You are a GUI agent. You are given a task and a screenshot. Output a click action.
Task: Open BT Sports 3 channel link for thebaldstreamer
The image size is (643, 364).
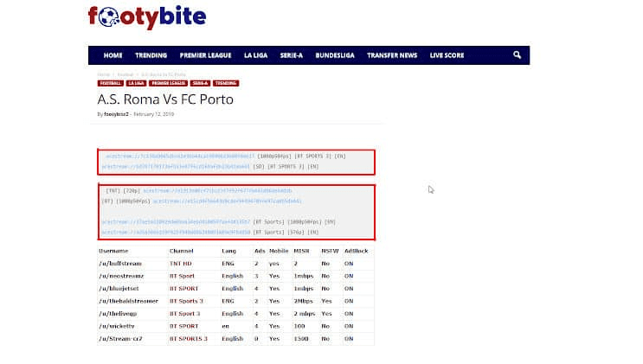pyautogui.click(x=186, y=301)
